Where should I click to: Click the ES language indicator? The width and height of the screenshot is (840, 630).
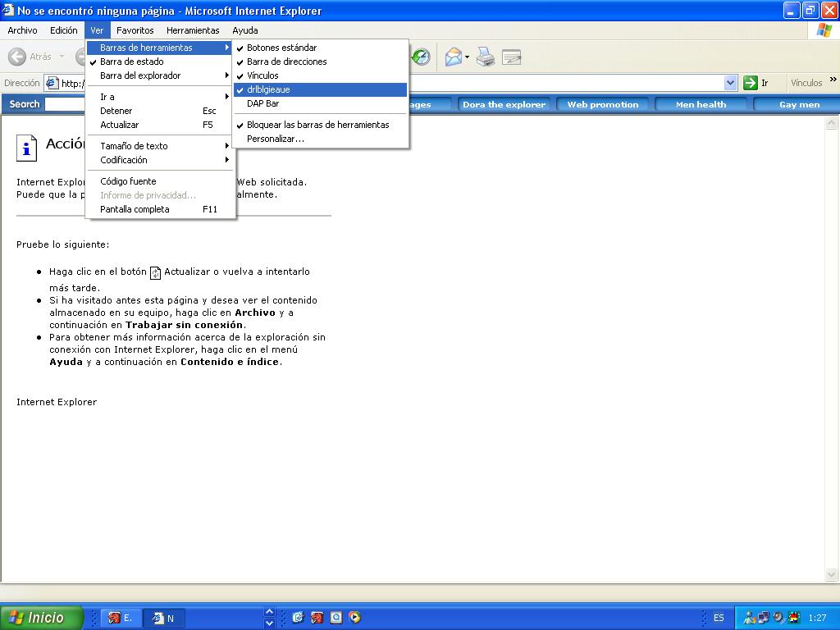(x=719, y=618)
